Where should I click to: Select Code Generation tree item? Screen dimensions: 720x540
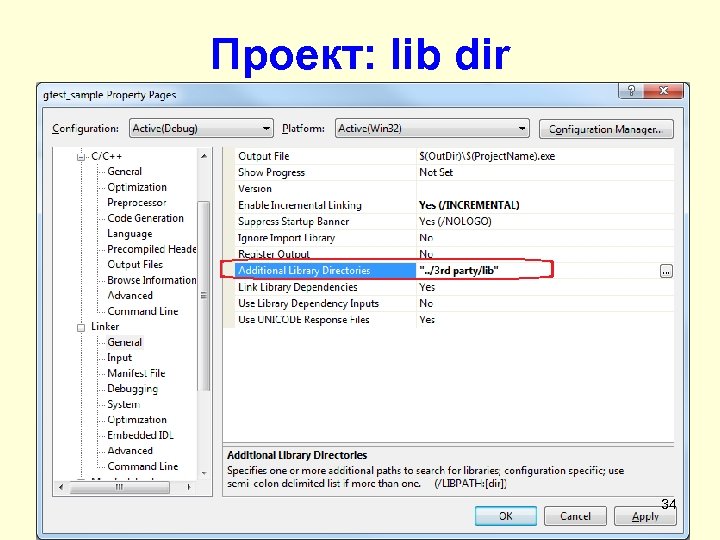pyautogui.click(x=145, y=218)
